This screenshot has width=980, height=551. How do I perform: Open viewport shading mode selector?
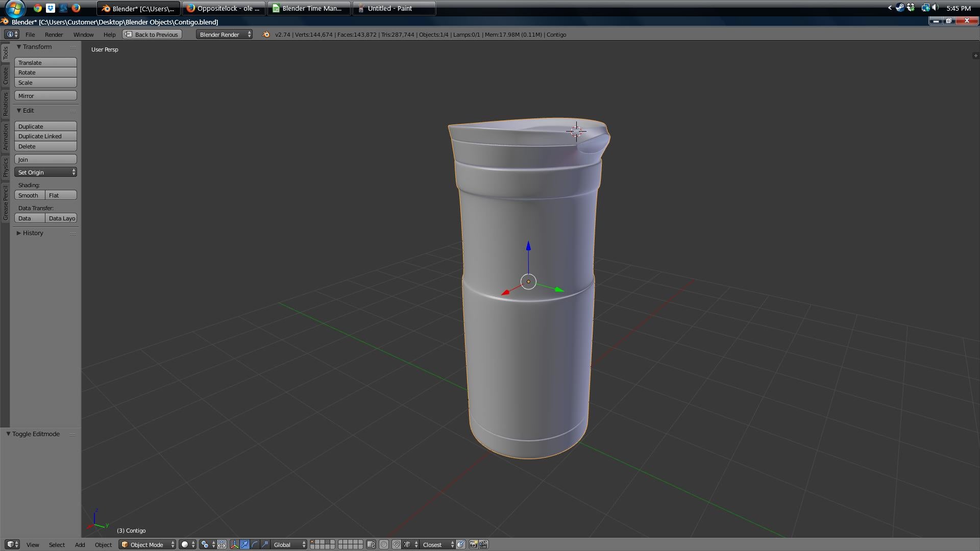187,544
